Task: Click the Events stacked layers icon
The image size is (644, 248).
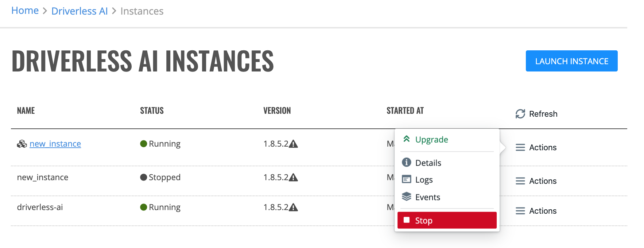Action: (407, 197)
